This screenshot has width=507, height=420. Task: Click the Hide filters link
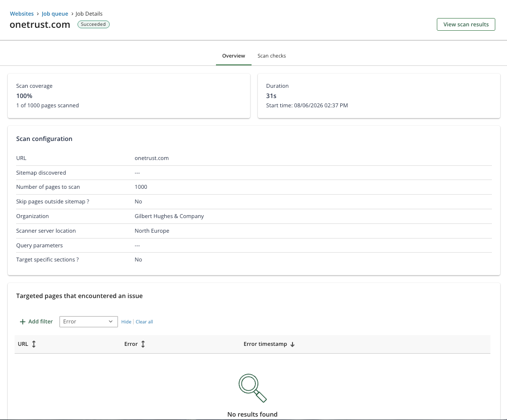pyautogui.click(x=126, y=321)
